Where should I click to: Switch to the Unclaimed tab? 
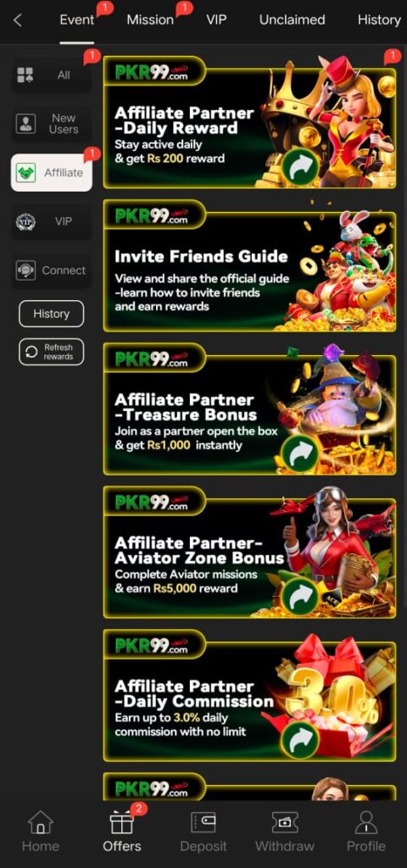click(x=292, y=20)
